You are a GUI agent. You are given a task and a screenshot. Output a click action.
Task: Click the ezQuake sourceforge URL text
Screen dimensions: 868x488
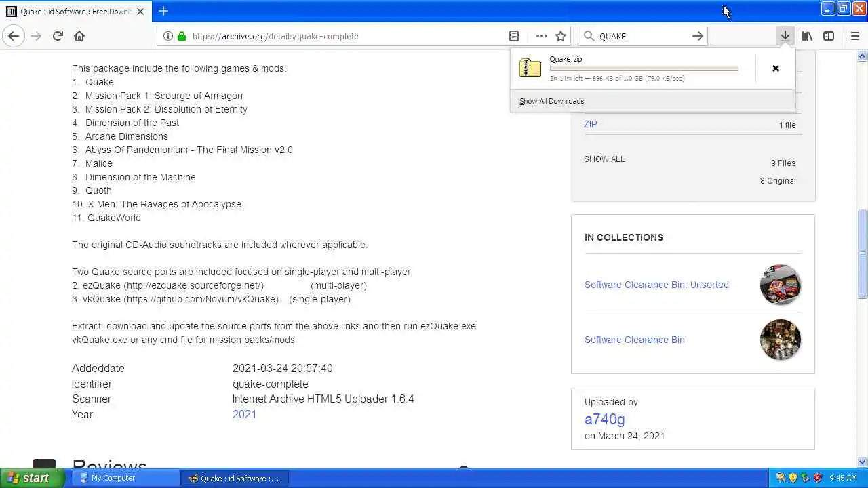pyautogui.click(x=193, y=285)
